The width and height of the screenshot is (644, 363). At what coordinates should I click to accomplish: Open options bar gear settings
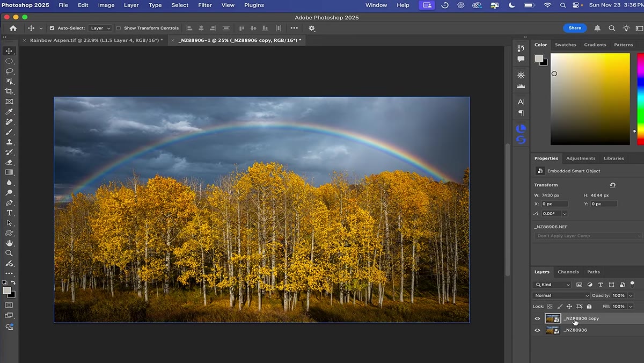tap(312, 28)
